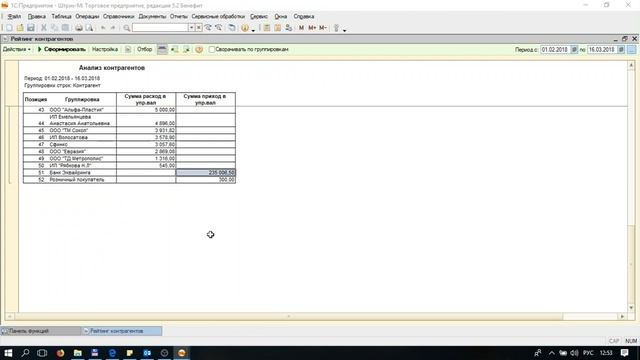Switch to Панель функций window tab
The image size is (640, 360).
pos(40,331)
